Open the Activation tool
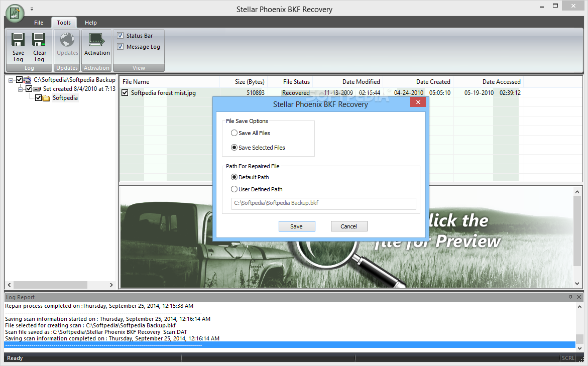Viewport: 588px width, 366px height. (x=97, y=45)
